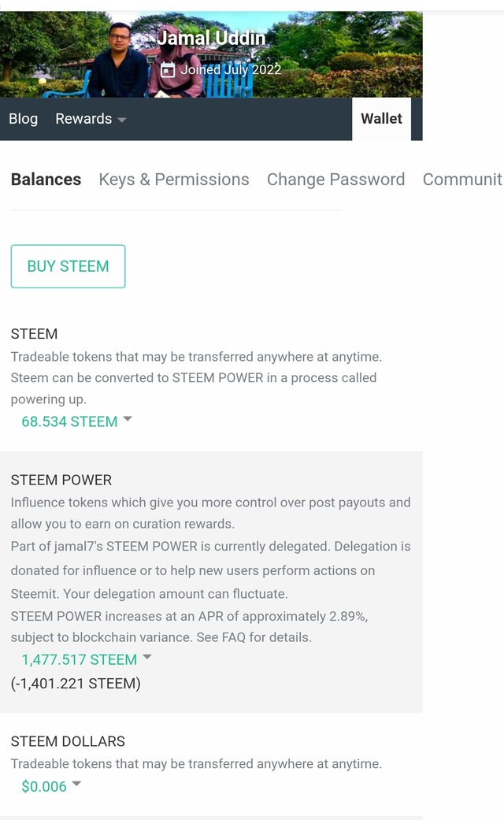Expand the 68.534 STEEM balance menu
The height and width of the screenshot is (820, 504).
69,421
